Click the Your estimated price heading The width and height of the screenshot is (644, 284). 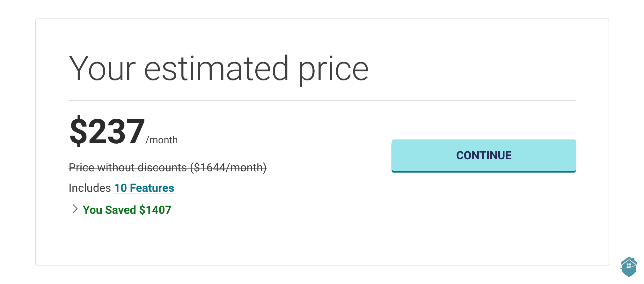(219, 68)
